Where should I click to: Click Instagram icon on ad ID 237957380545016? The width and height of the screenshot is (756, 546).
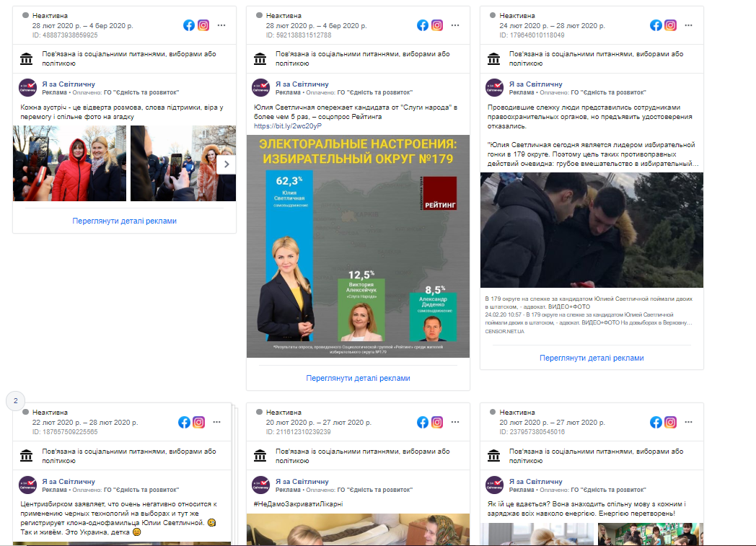click(670, 423)
